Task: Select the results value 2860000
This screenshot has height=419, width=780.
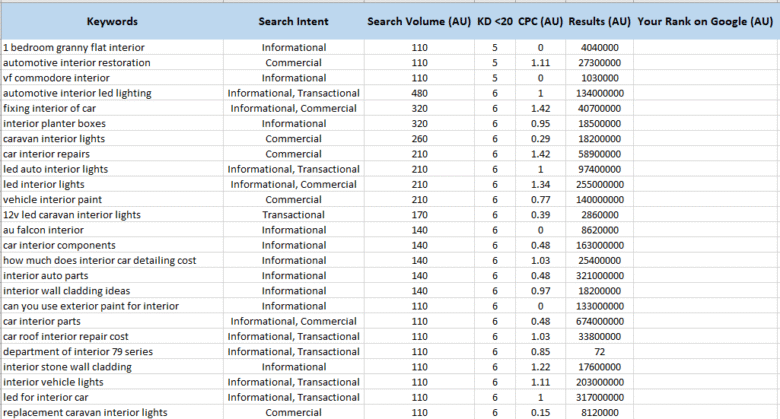Action: [599, 215]
